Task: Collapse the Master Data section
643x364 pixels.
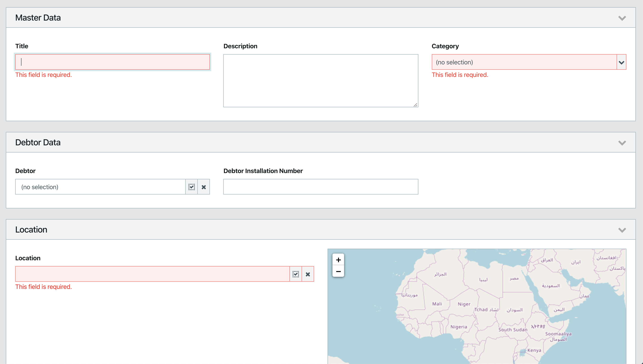Action: [x=622, y=18]
